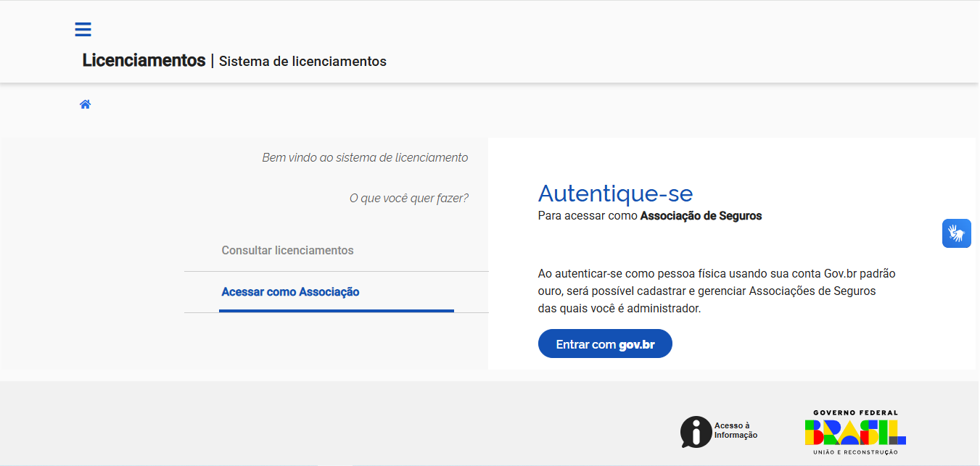Click 'O que você quer fazer?' prompt
Viewport: 980px width, 466px height.
408,199
